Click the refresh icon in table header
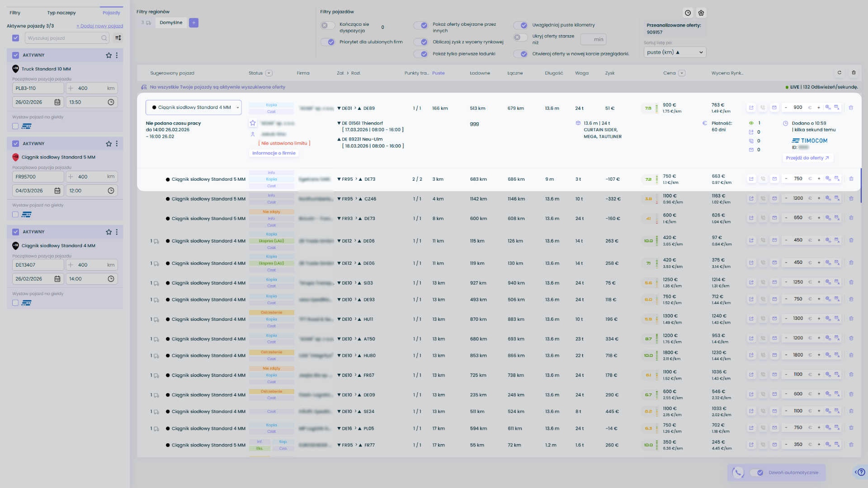Viewport: 868px width, 488px height. pos(840,73)
